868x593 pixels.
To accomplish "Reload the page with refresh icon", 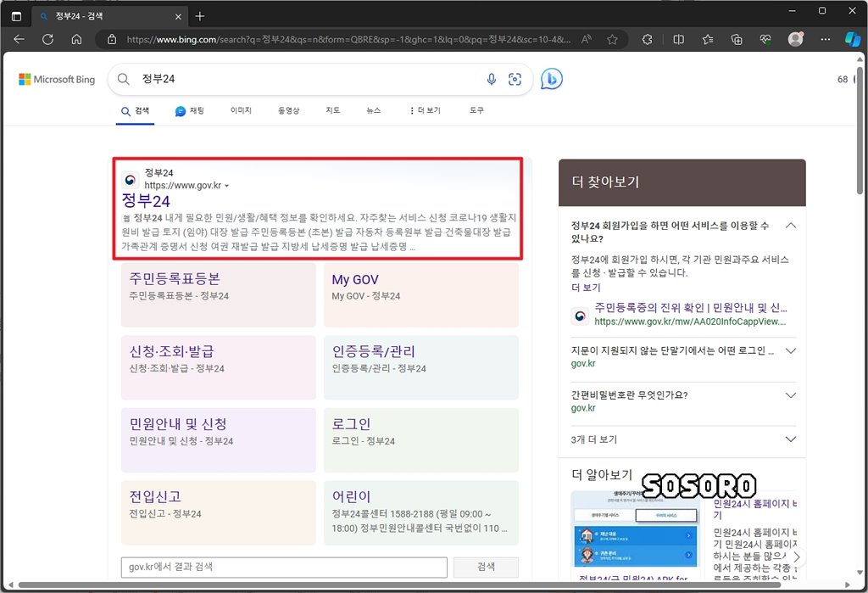I will pos(48,39).
